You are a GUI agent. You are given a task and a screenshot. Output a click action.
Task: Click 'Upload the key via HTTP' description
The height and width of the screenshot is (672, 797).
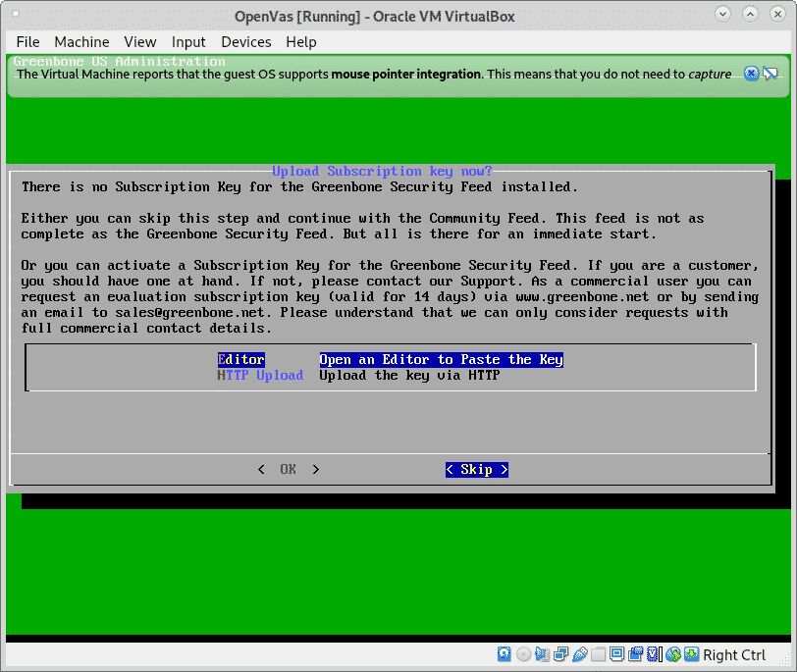tap(409, 376)
